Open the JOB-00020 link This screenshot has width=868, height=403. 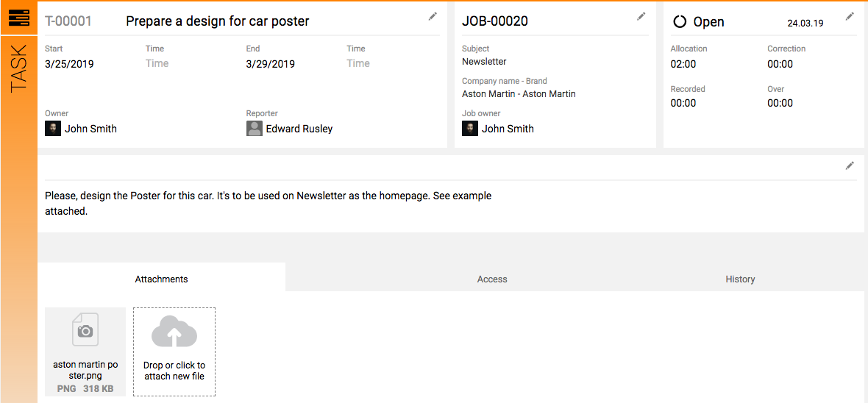pos(495,21)
